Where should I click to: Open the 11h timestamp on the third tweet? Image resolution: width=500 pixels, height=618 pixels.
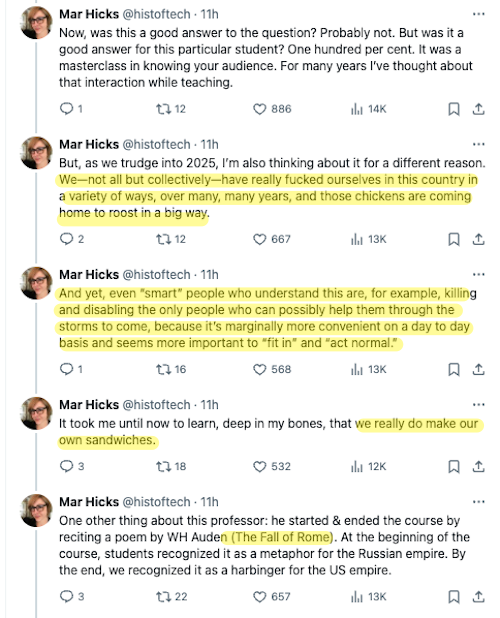click(x=209, y=275)
